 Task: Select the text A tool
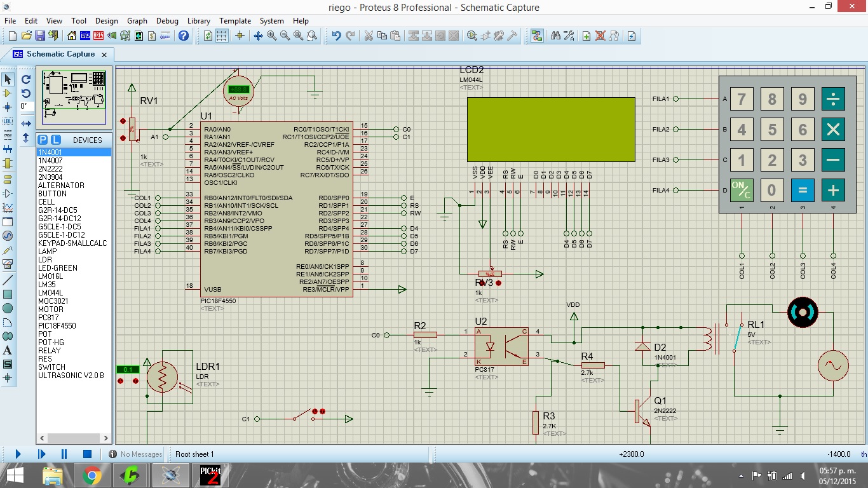pyautogui.click(x=8, y=350)
